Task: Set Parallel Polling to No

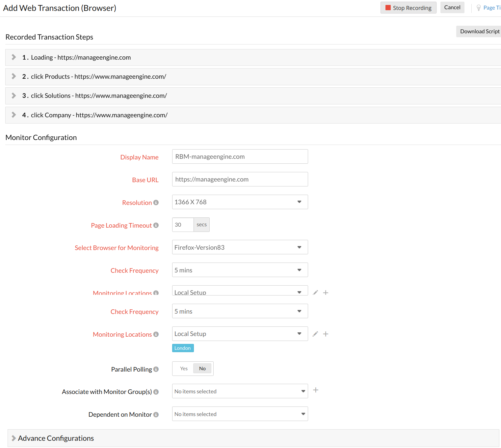Action: (x=202, y=368)
